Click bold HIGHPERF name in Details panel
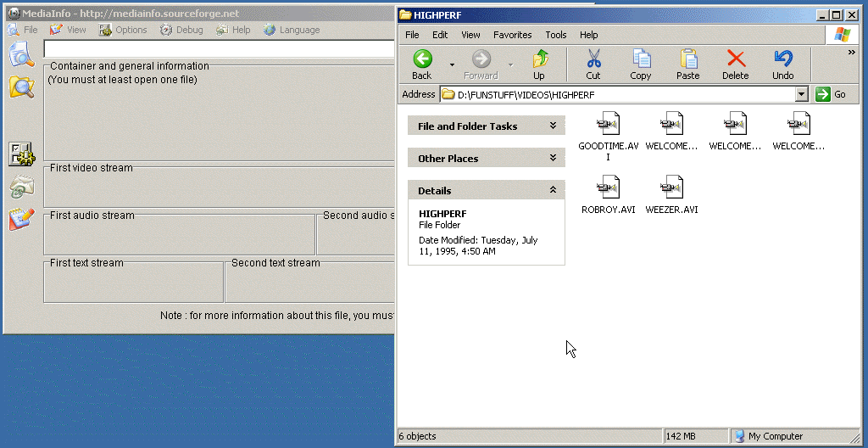 pos(442,214)
